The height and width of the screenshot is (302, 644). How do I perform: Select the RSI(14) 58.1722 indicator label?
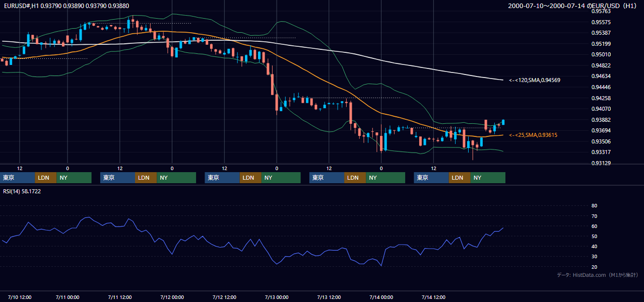pos(22,191)
